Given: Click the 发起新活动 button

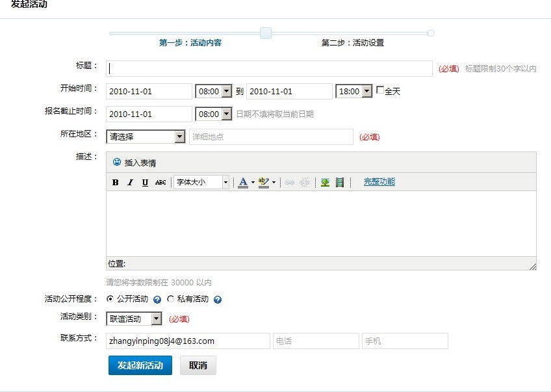Looking at the screenshot, I should pyautogui.click(x=140, y=365).
